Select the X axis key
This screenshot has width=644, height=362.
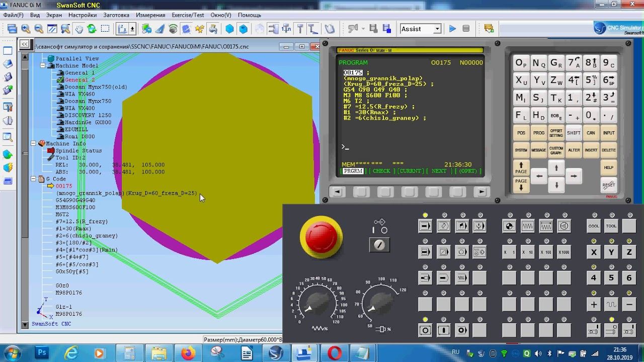pyautogui.click(x=594, y=252)
